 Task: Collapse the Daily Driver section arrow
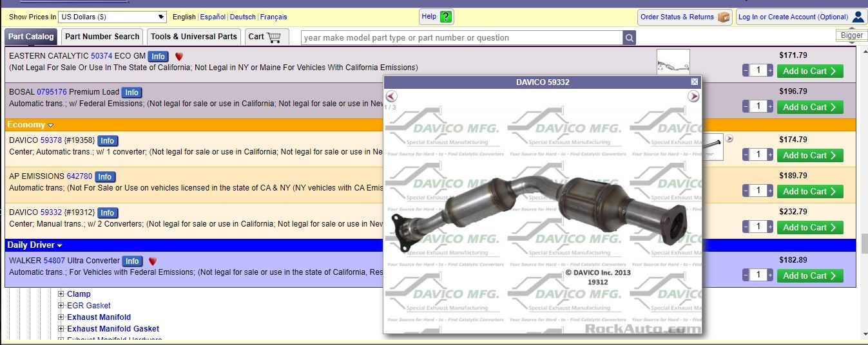pyautogui.click(x=59, y=246)
